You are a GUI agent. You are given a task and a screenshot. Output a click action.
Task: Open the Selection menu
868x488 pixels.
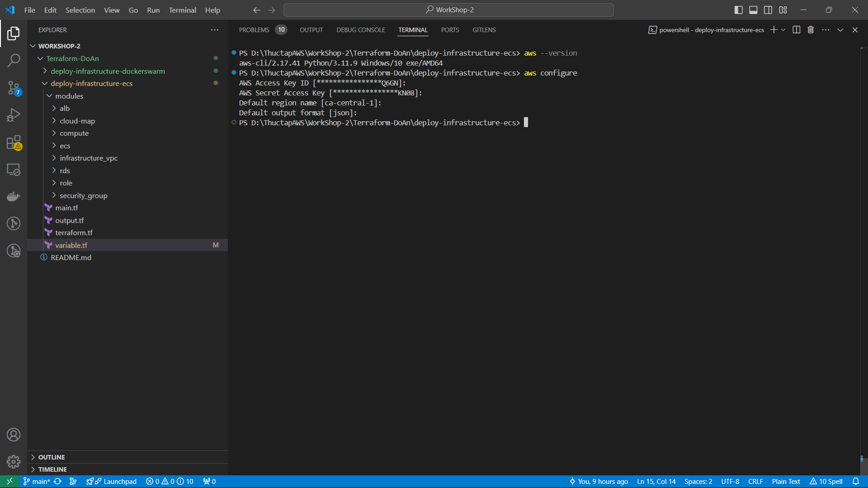pyautogui.click(x=80, y=10)
